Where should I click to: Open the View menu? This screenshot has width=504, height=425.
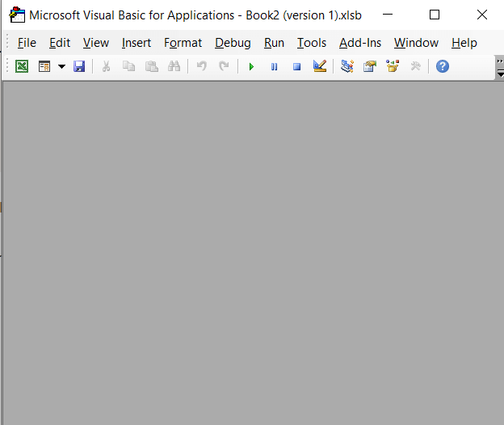click(x=96, y=43)
